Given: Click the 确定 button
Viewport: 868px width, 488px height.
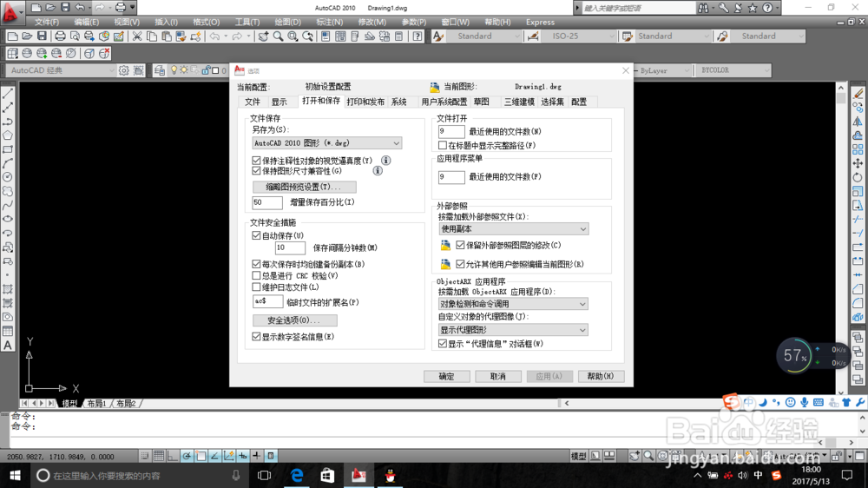Looking at the screenshot, I should point(447,376).
